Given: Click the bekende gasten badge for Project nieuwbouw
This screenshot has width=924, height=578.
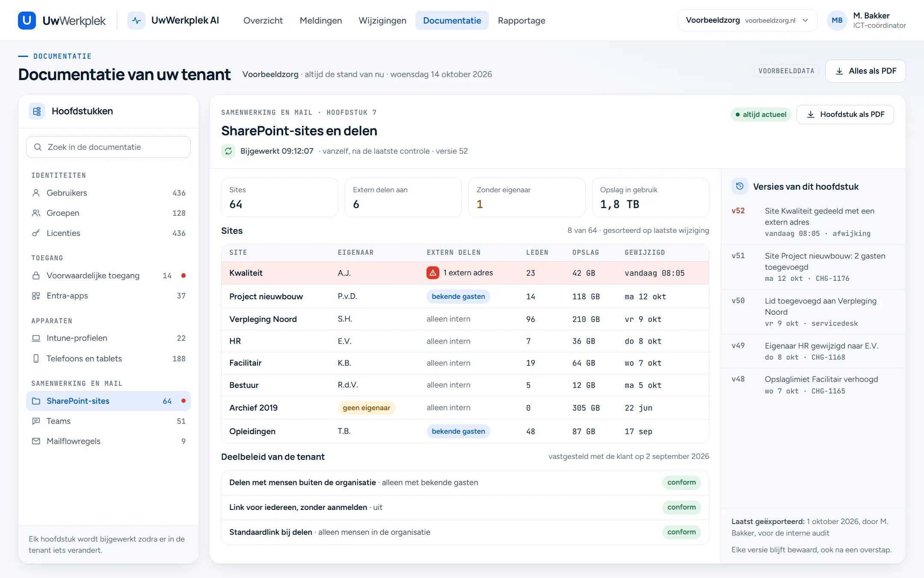Looking at the screenshot, I should pos(458,296).
